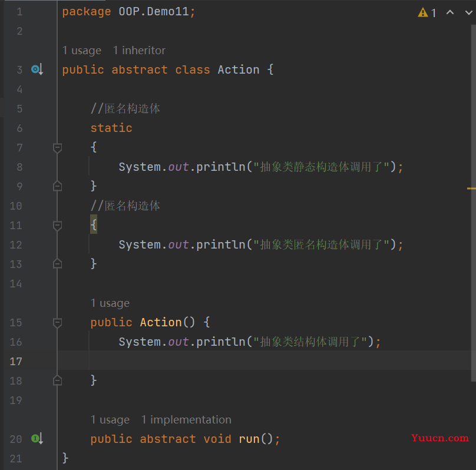
Task: Open the '1 inheritor' hint above class Action
Action: (x=140, y=51)
